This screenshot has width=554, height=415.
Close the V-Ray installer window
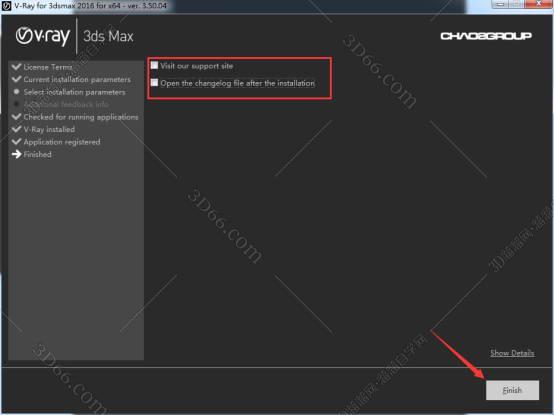pos(538,4)
